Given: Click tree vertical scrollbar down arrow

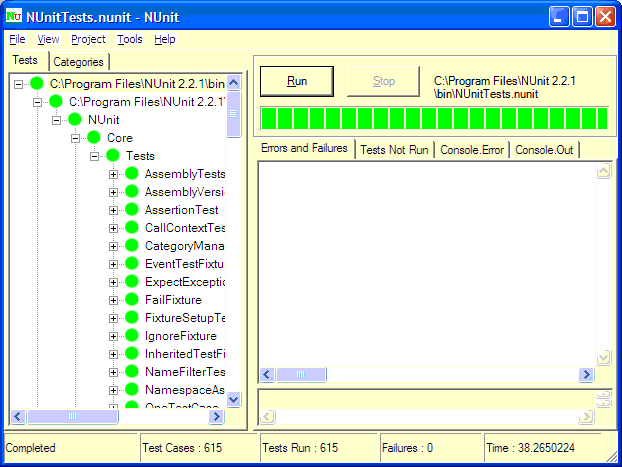Looking at the screenshot, I should [x=234, y=400].
